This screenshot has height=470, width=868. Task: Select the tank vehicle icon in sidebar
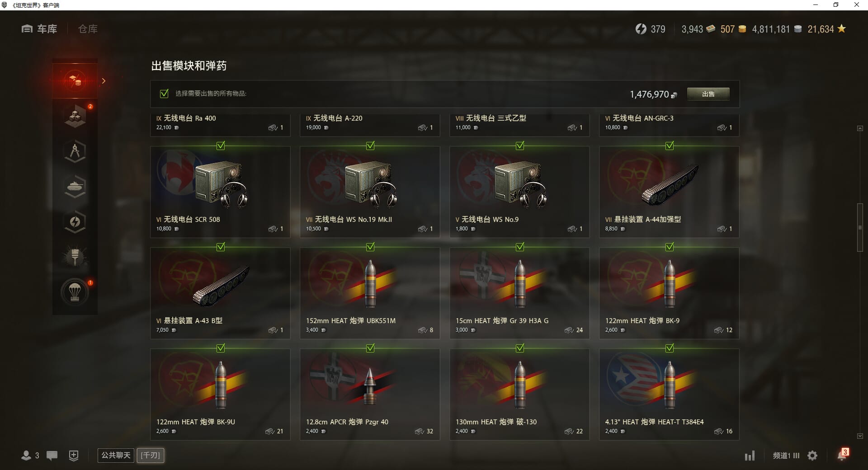[x=75, y=187]
